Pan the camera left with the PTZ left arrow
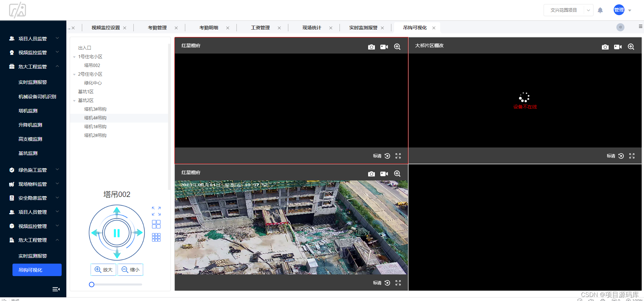The width and height of the screenshot is (644, 301). (96, 233)
